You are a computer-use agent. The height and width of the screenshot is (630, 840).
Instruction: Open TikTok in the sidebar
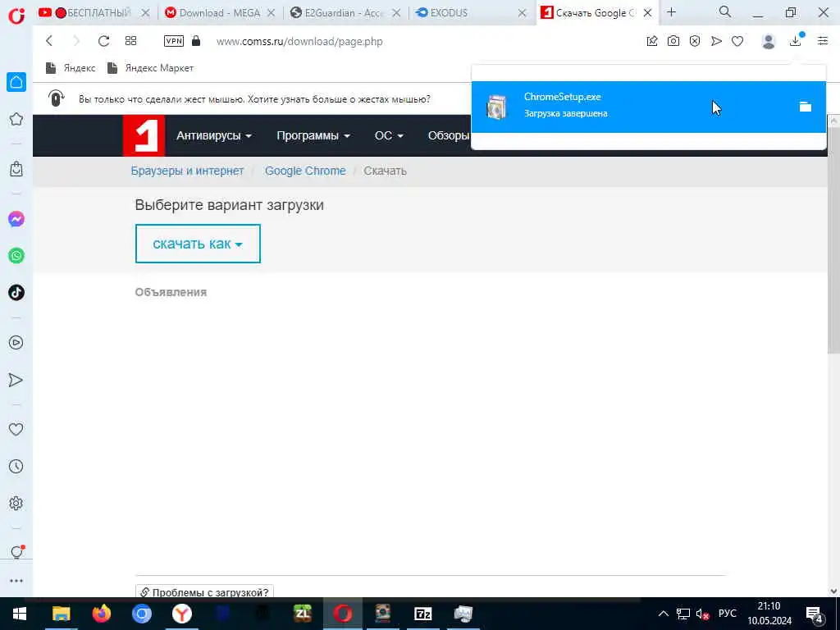(x=16, y=293)
